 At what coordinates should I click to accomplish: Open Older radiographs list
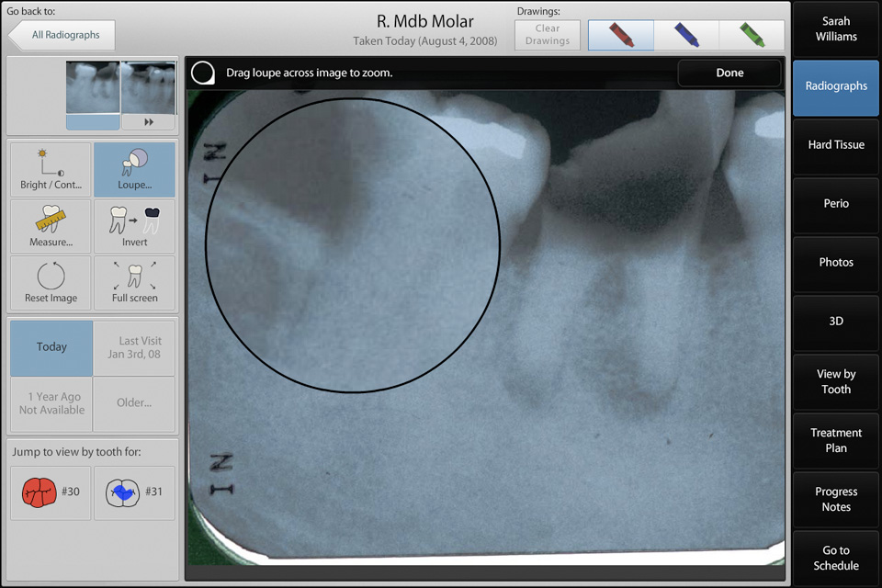(134, 403)
